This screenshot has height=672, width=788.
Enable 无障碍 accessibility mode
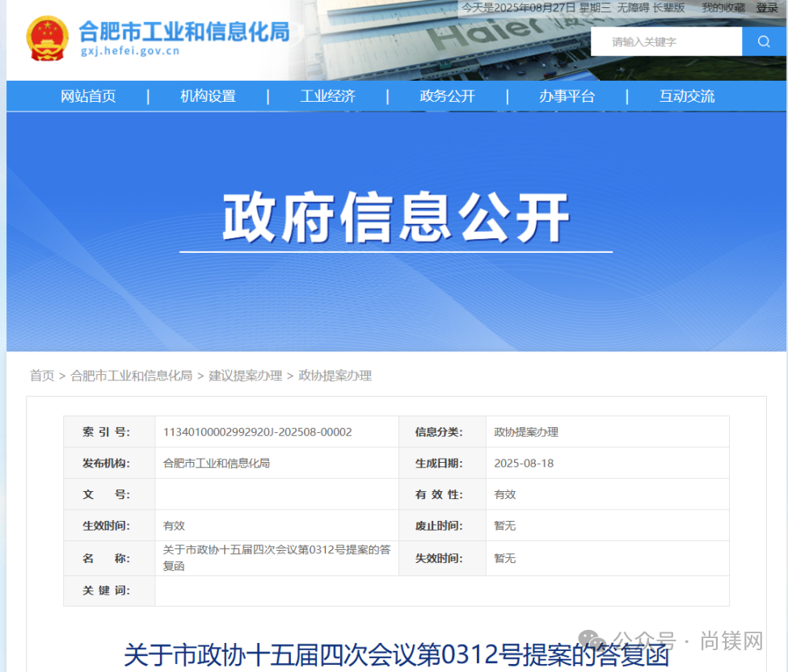click(630, 8)
